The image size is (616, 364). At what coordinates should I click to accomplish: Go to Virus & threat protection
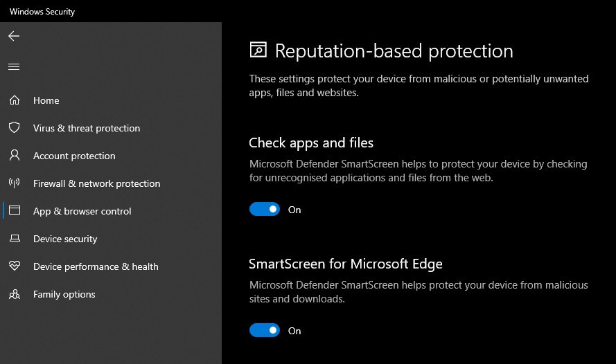(x=87, y=128)
